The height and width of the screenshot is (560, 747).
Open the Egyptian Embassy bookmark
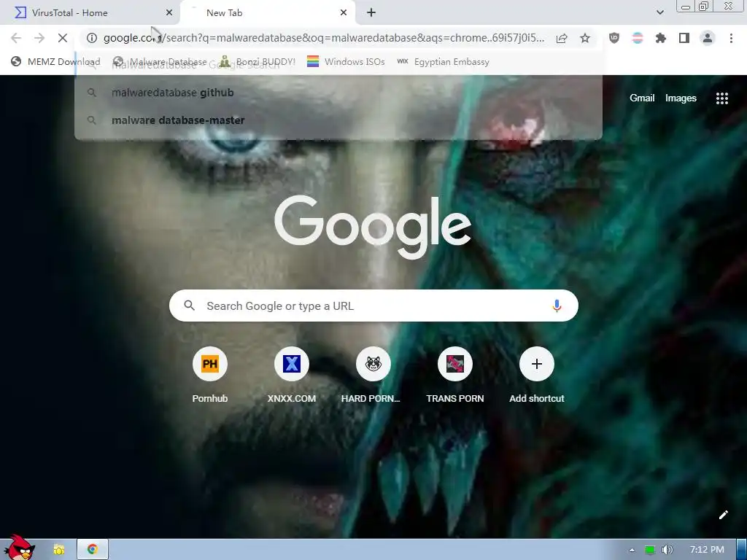point(443,62)
